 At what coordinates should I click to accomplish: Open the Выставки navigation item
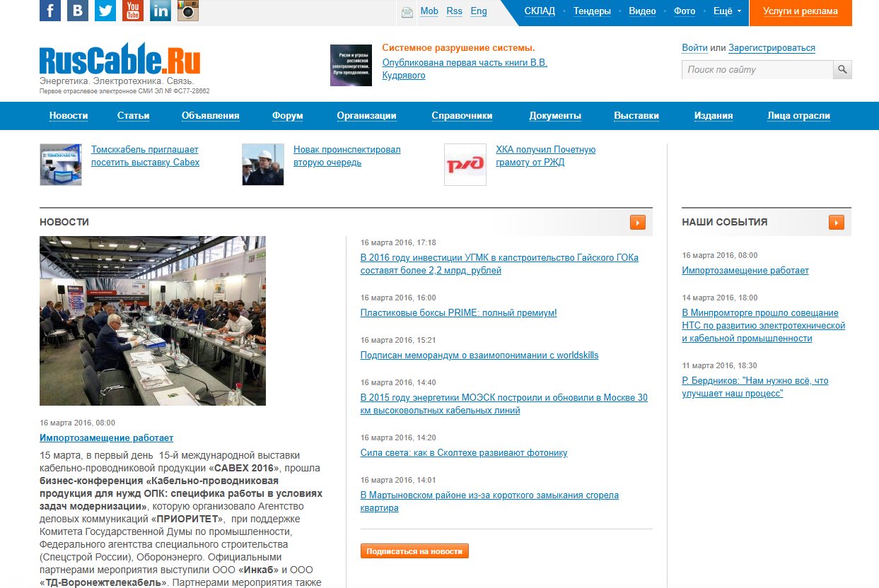(x=636, y=116)
